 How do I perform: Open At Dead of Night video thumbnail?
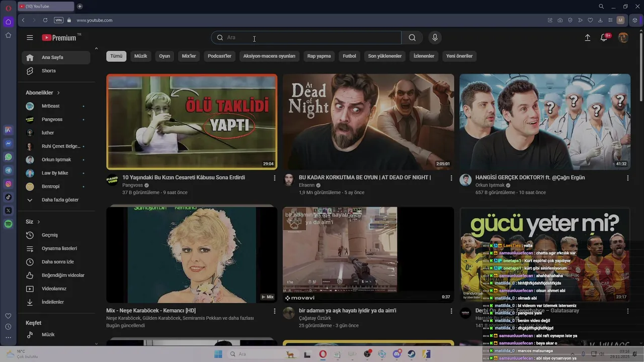pos(368,122)
